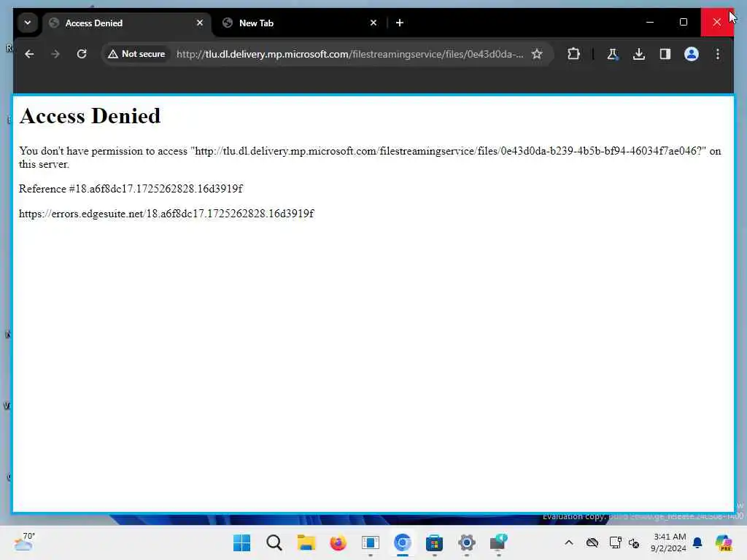This screenshot has width=747, height=560.
Task: Bookmark this page with star icon
Action: tap(537, 54)
